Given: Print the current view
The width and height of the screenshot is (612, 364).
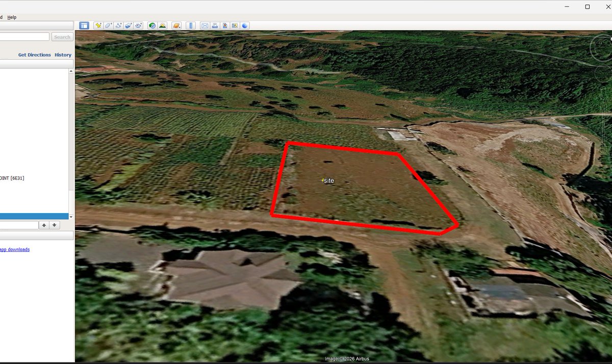Looking at the screenshot, I should tap(215, 25).
